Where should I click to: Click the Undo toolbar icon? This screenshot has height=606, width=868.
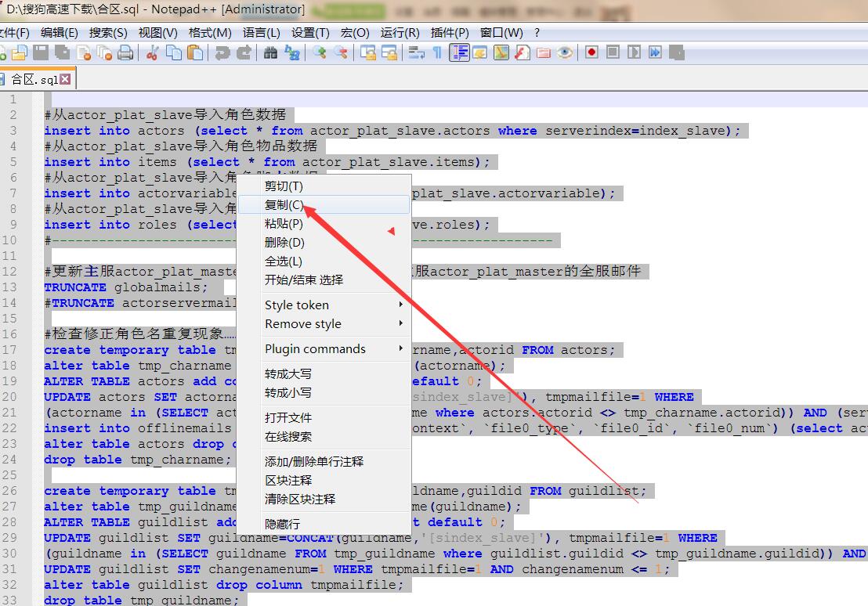(222, 52)
